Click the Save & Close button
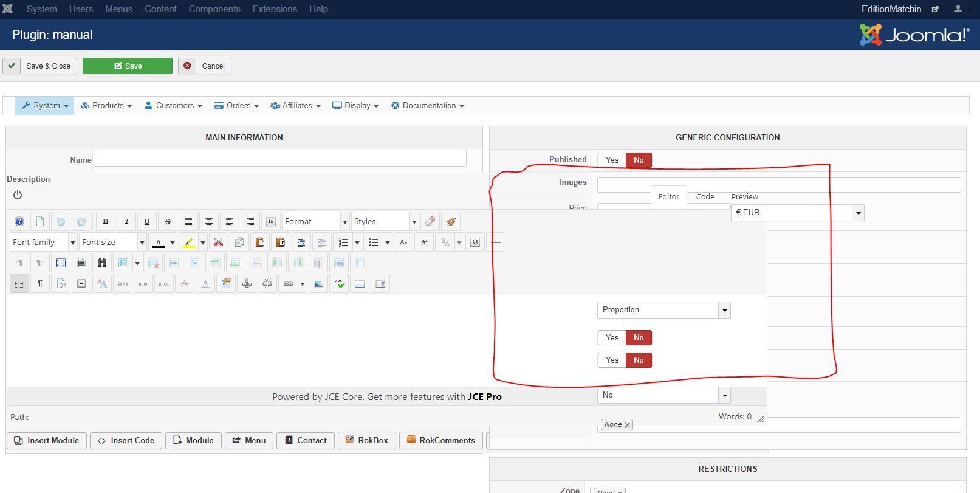This screenshot has height=493, width=980. [x=40, y=66]
